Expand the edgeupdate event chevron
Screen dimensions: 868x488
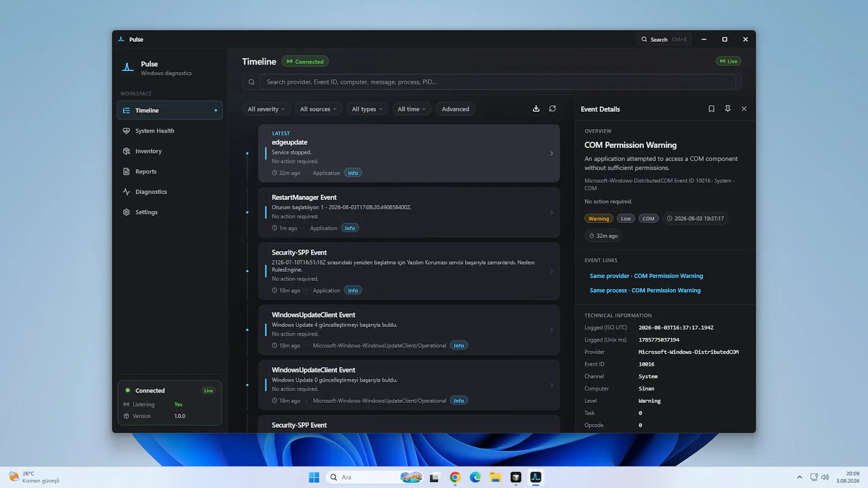tap(552, 153)
